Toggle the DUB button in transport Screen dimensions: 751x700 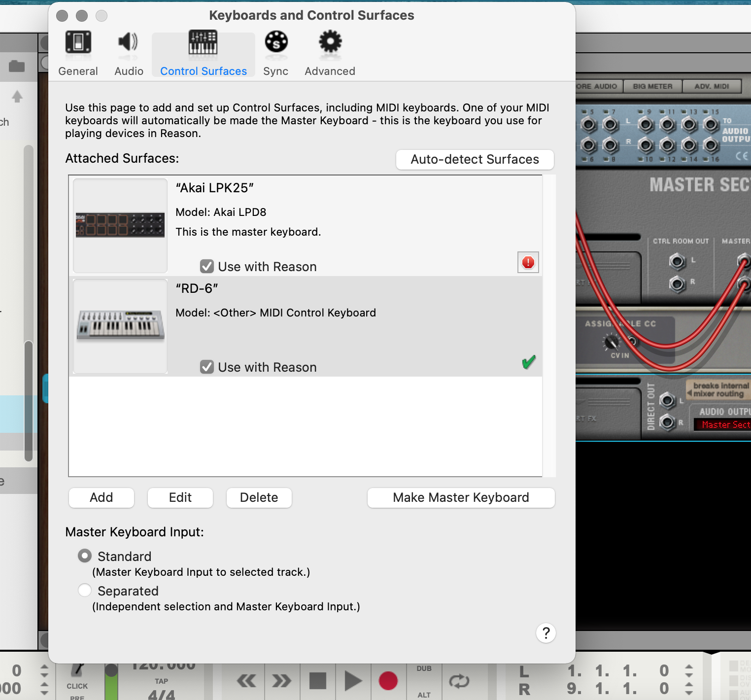[424, 668]
